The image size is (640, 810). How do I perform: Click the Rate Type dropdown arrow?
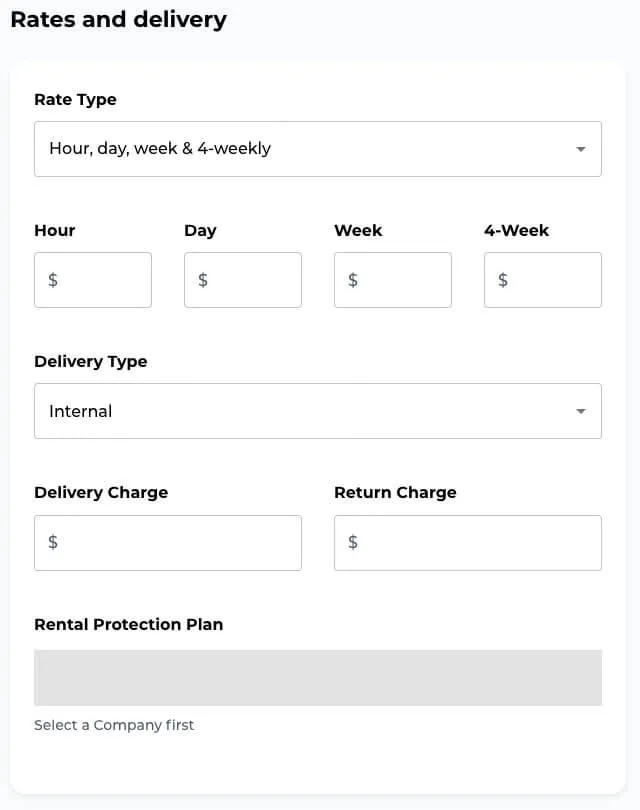pos(581,148)
